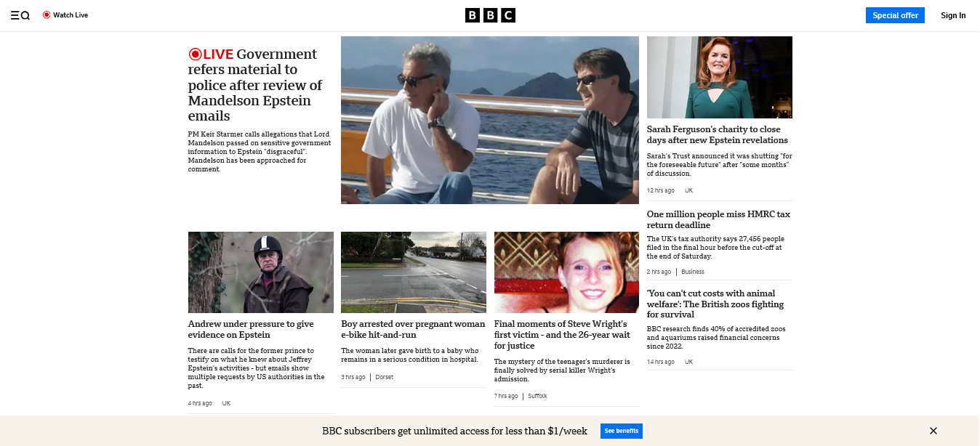The height and width of the screenshot is (446, 980).
Task: Click the Special offer button
Action: (894, 15)
